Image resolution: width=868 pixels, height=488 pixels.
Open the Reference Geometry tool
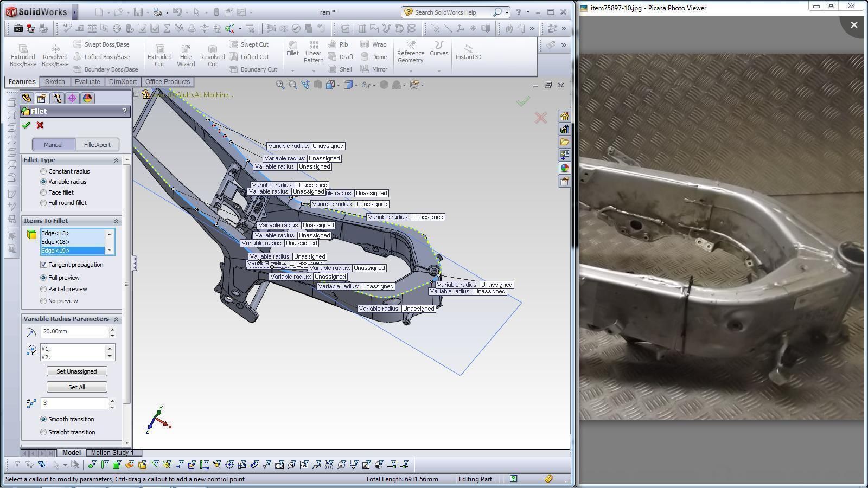(x=410, y=53)
